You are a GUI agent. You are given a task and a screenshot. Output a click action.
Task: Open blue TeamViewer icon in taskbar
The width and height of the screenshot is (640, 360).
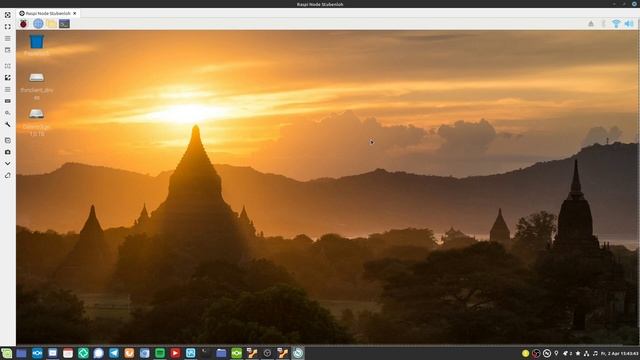pos(37,353)
